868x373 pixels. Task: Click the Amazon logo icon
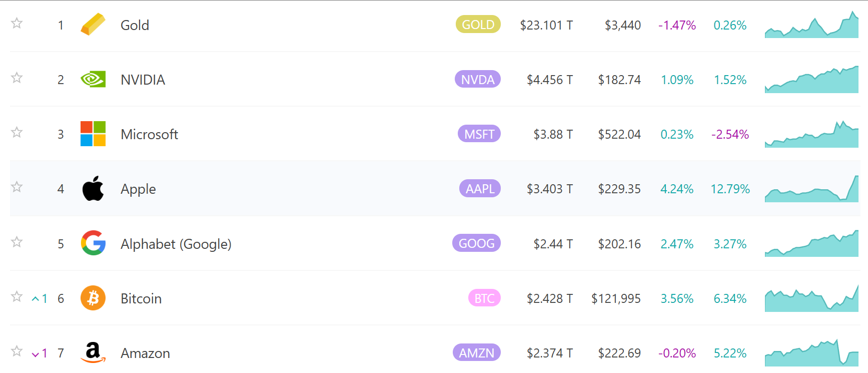[x=93, y=352]
